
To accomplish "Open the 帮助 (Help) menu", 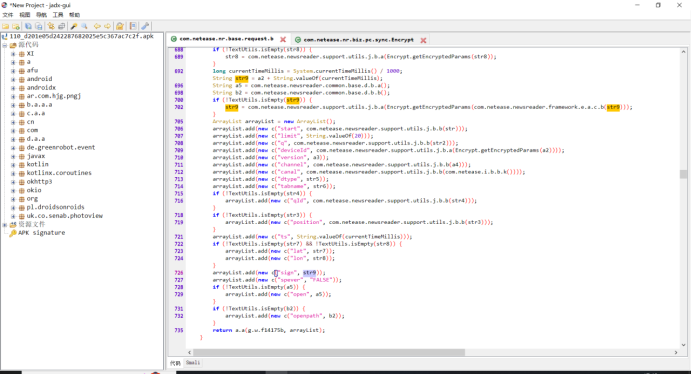I will 75,15.
